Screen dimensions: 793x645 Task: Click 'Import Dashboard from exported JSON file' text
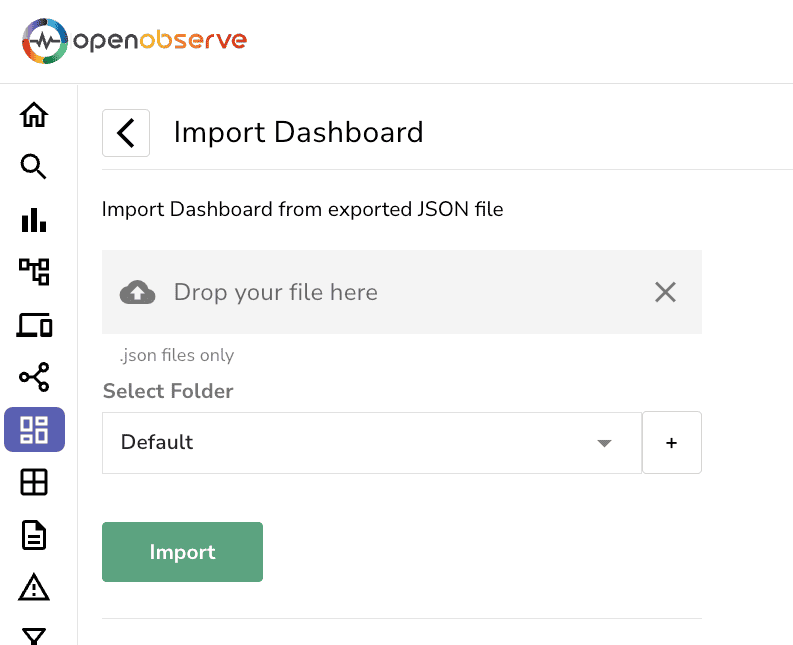pos(302,209)
